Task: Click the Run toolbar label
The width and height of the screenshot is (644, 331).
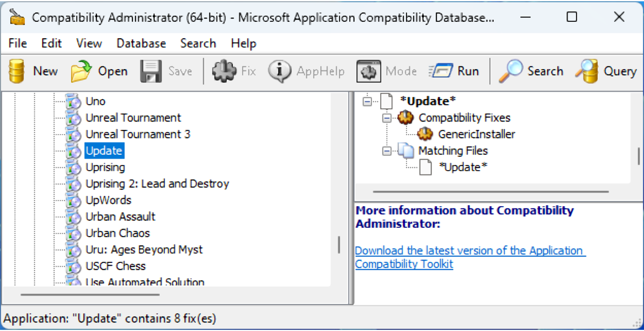Action: (x=468, y=71)
